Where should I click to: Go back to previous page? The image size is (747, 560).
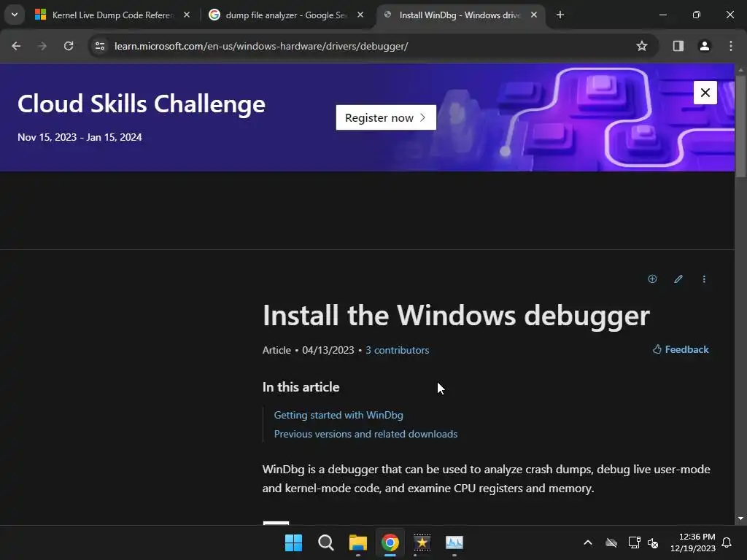tap(16, 46)
